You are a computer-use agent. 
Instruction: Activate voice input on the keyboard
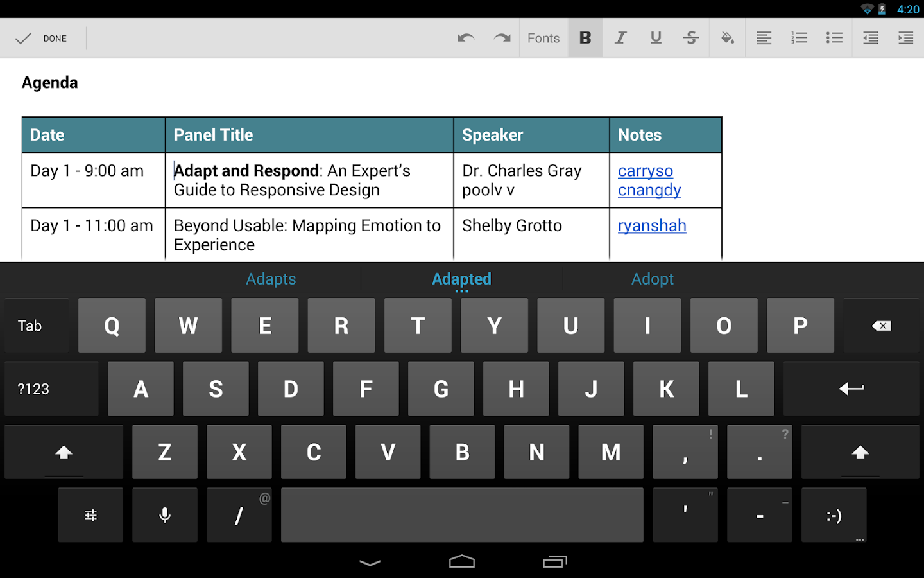[x=164, y=514]
